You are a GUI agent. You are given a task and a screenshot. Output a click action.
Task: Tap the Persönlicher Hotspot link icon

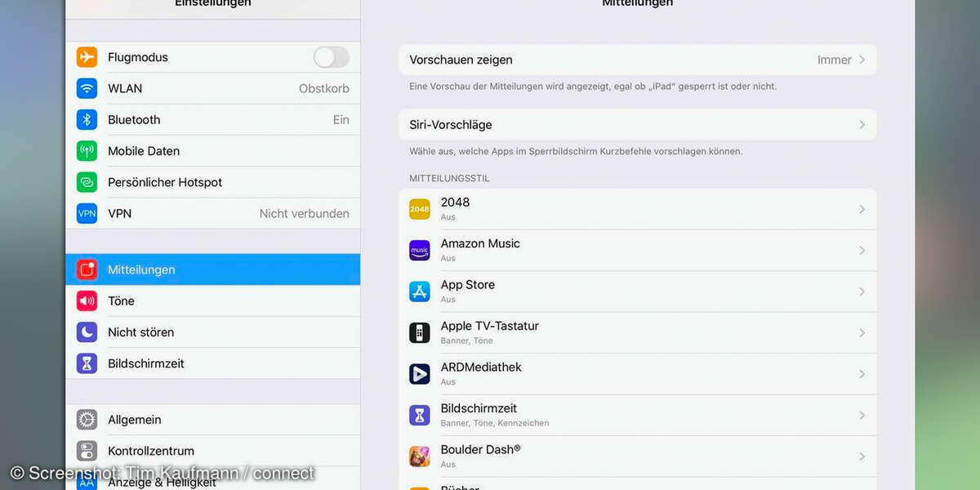click(87, 182)
